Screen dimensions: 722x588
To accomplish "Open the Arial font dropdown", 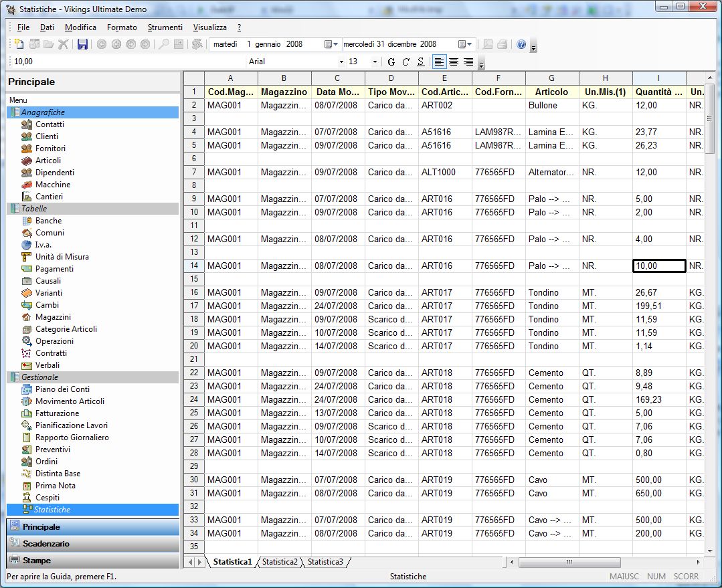I will (x=341, y=62).
